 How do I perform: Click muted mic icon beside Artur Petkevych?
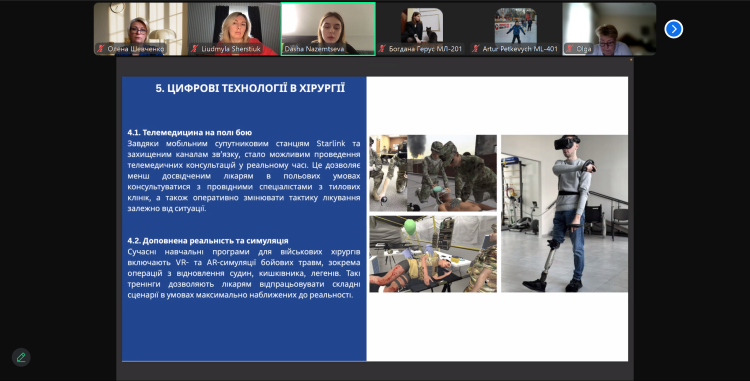click(476, 48)
